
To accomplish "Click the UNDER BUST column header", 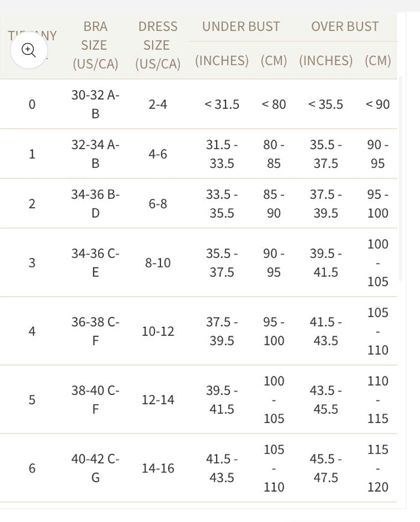I will tap(241, 27).
